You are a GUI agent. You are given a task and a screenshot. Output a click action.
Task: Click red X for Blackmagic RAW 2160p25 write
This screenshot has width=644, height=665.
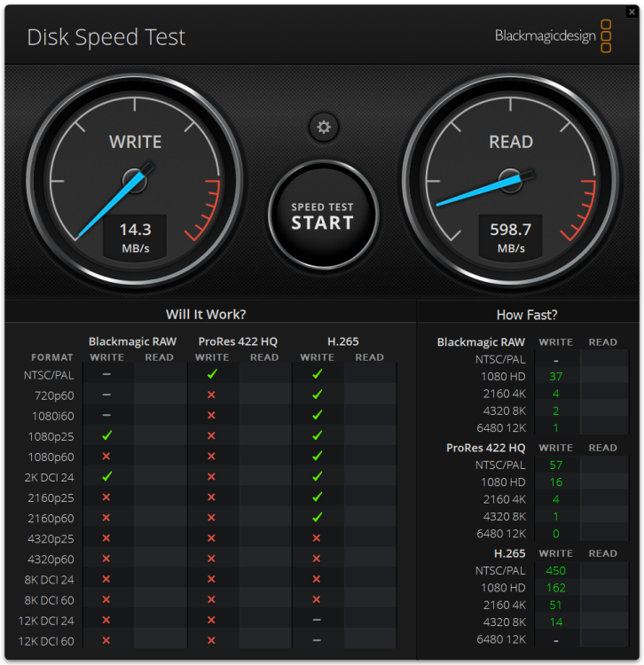click(x=106, y=497)
